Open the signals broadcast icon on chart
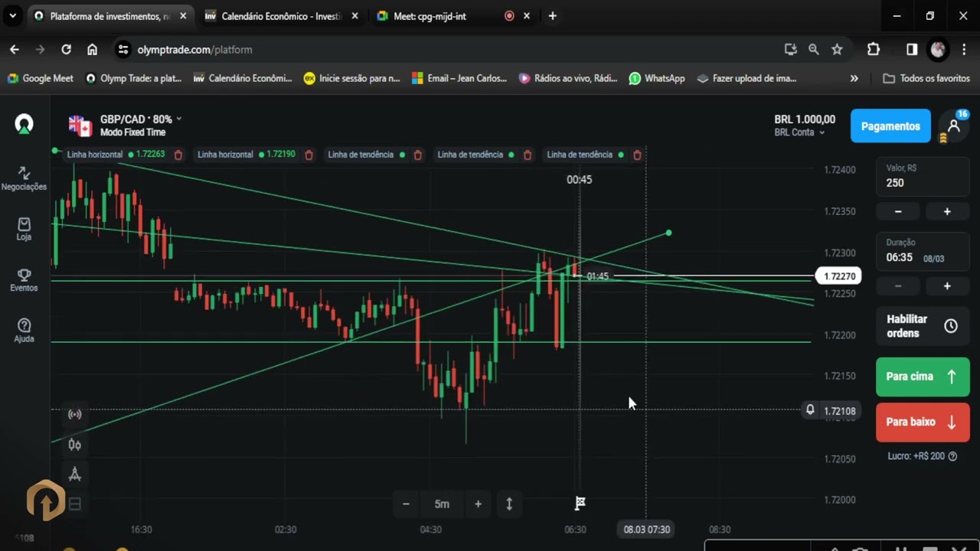Image resolution: width=980 pixels, height=551 pixels. tap(75, 415)
